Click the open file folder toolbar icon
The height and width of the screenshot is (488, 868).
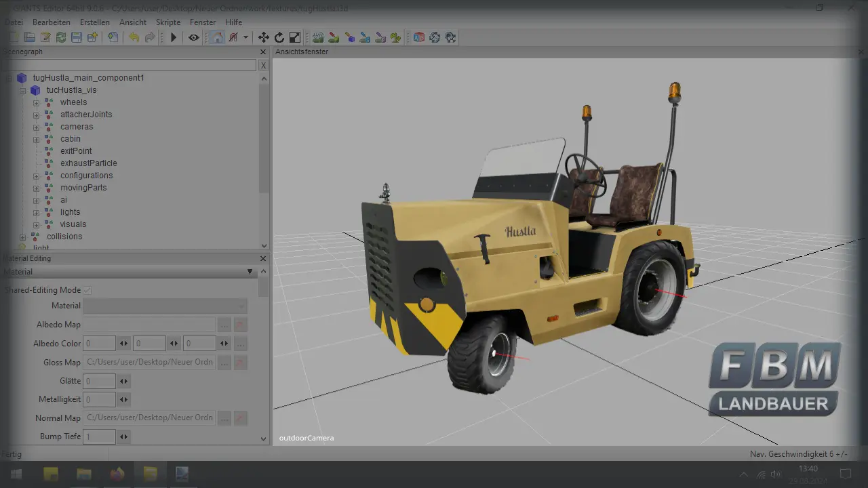[x=29, y=37]
